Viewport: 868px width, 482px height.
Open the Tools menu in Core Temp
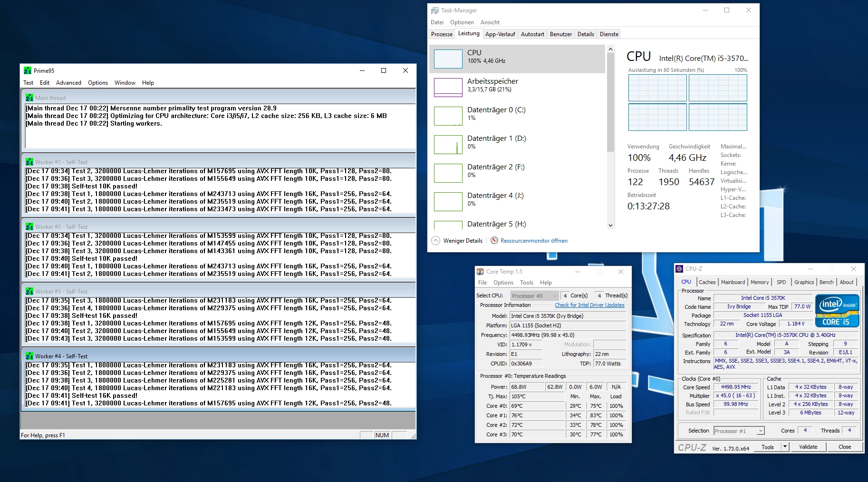[x=527, y=283]
